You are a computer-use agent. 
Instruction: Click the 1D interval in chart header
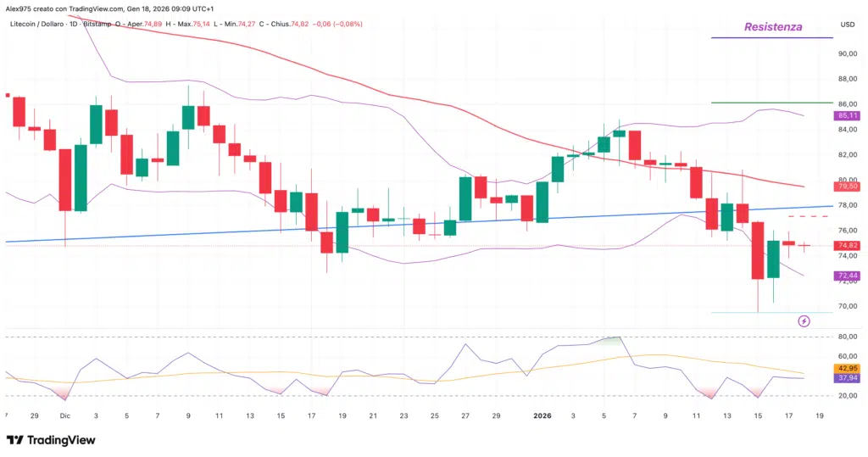87,25
